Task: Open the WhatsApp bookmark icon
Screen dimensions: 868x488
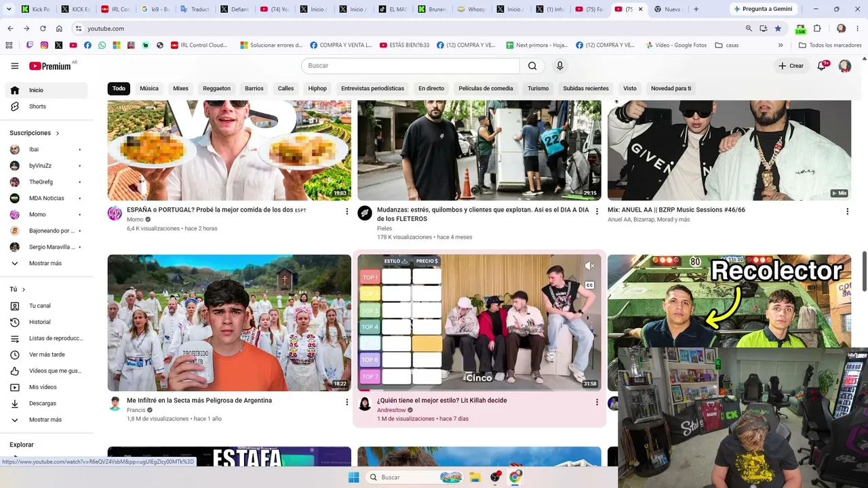Action: click(102, 45)
